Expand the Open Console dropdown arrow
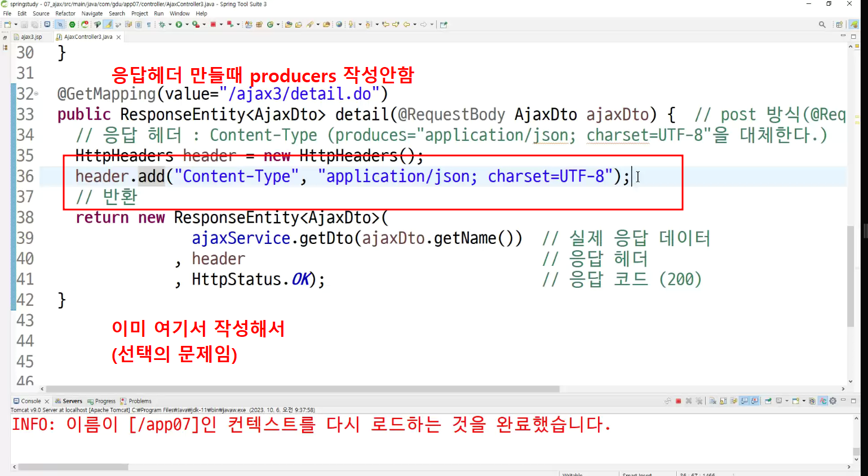 tap(804, 401)
